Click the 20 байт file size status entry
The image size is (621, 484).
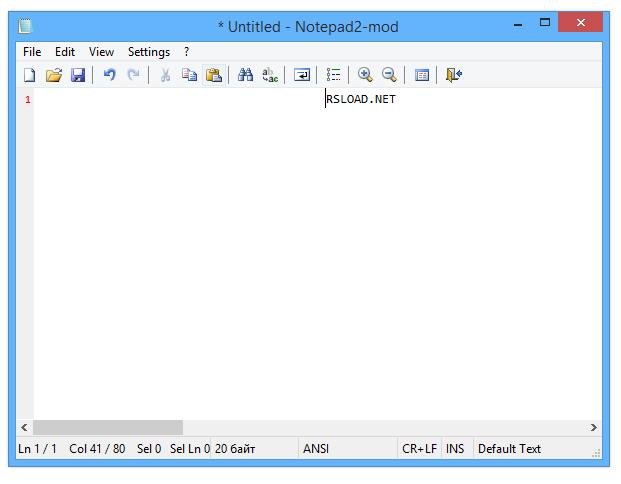pos(235,449)
